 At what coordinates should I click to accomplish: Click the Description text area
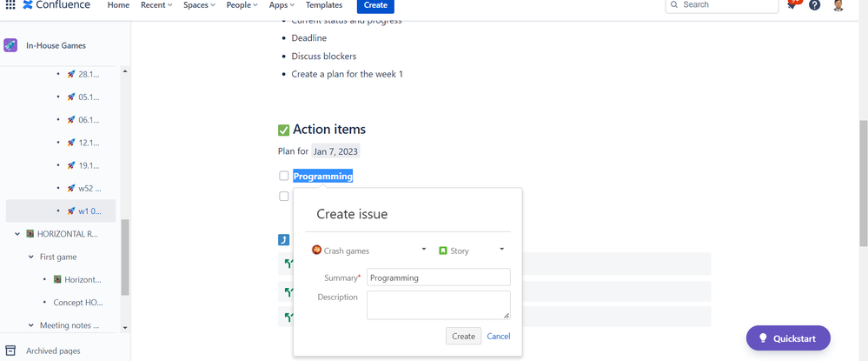coord(439,305)
